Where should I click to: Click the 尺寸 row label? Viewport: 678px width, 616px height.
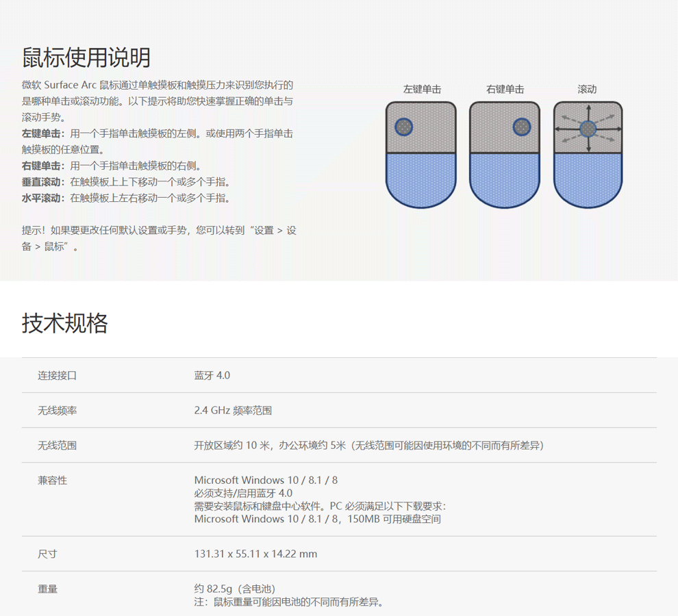point(47,554)
